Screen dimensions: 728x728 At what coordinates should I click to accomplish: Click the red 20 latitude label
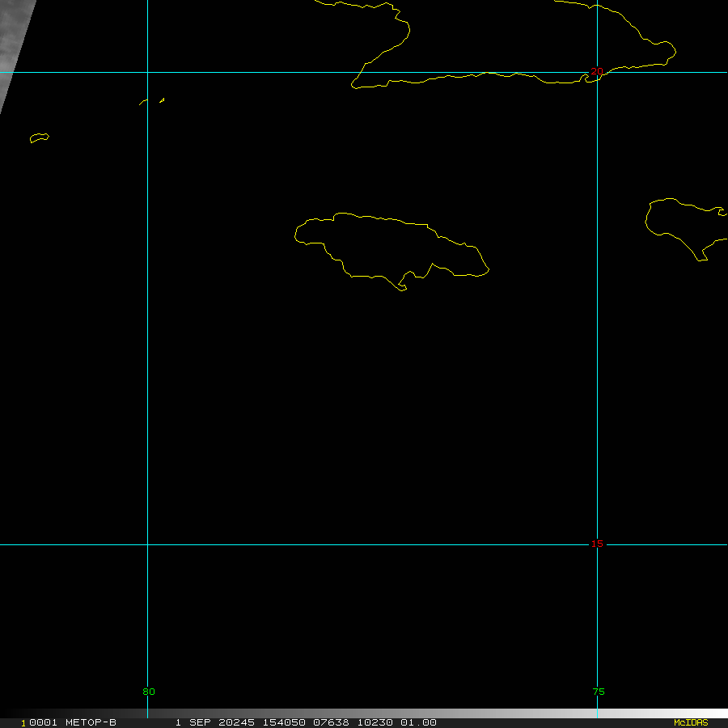click(x=597, y=72)
